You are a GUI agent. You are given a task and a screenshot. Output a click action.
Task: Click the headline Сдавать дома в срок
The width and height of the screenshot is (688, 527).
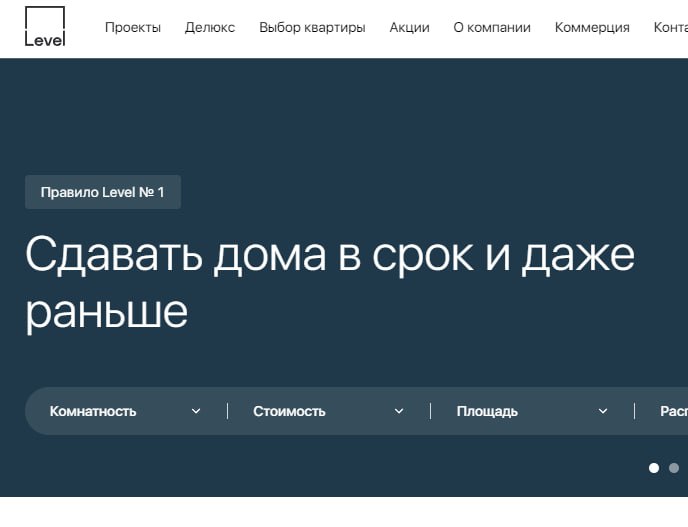coord(249,255)
